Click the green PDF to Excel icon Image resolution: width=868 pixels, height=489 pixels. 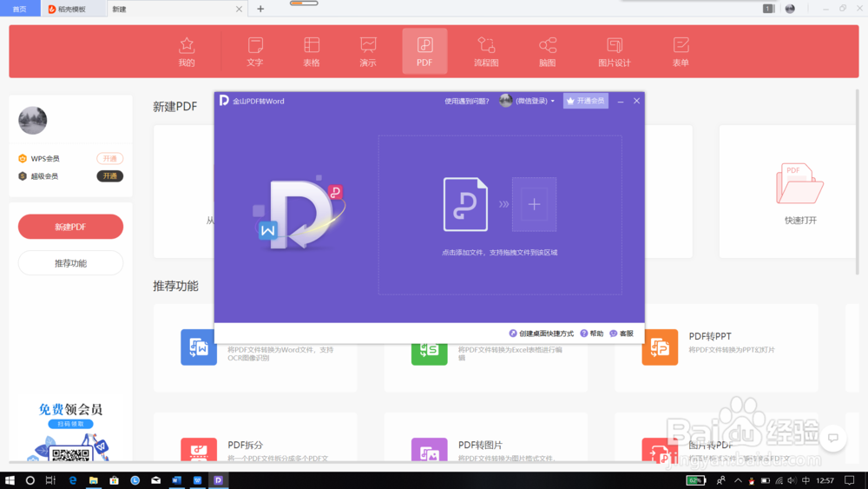click(x=429, y=354)
